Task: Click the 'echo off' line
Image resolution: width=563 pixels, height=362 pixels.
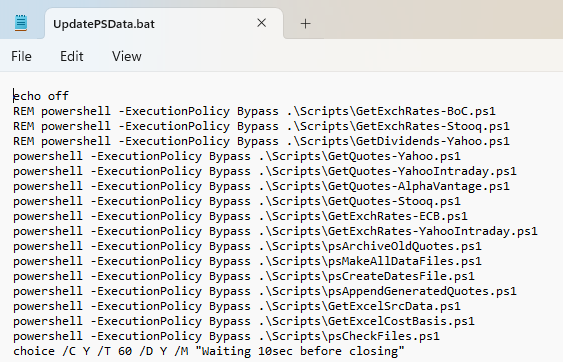Action: (41, 96)
